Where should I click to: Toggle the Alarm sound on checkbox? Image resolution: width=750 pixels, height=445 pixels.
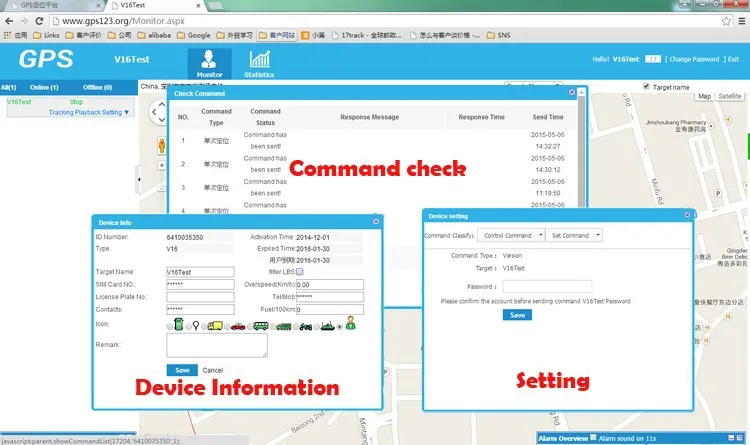point(593,437)
